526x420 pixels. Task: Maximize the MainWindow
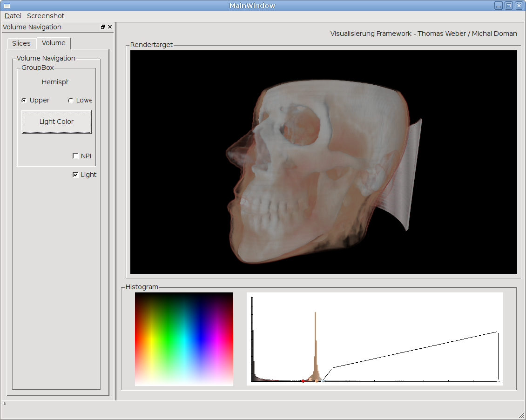[508, 6]
